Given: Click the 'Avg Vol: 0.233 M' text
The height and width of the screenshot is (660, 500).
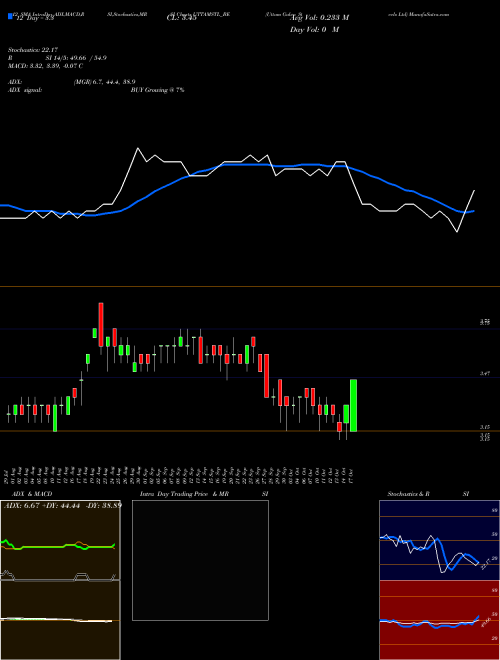Looking at the screenshot, I should pos(320,18).
